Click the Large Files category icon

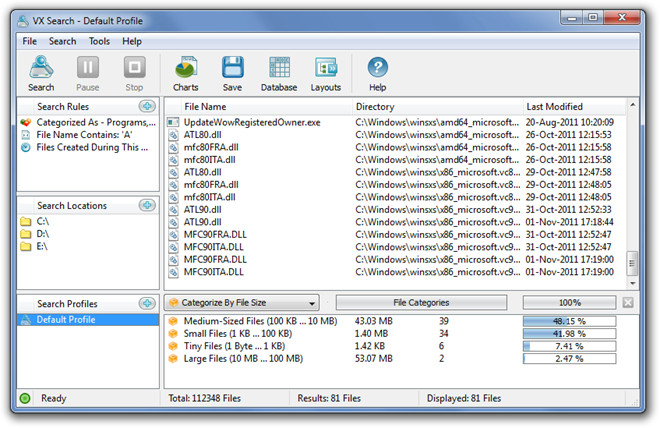click(x=173, y=359)
